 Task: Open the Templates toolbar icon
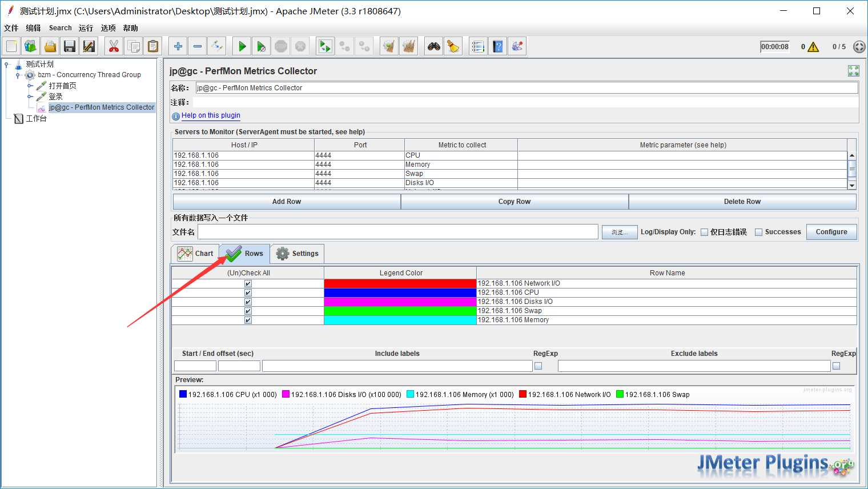coord(31,46)
